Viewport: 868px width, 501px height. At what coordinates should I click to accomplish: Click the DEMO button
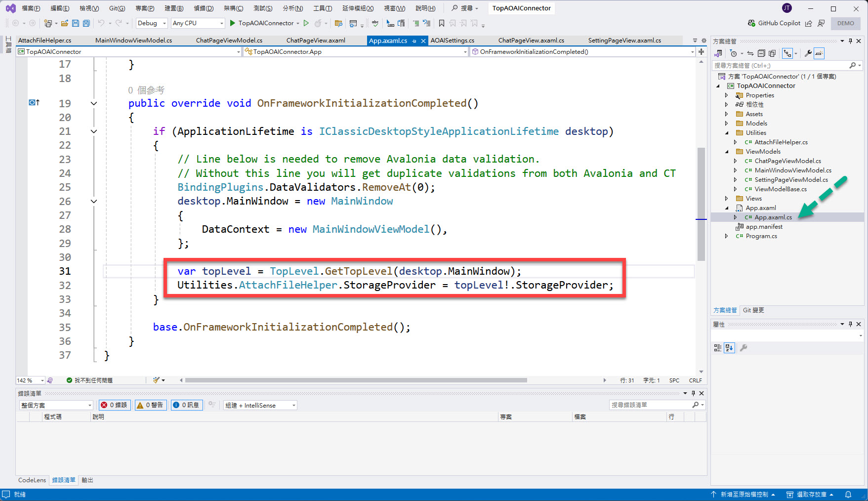tap(845, 23)
